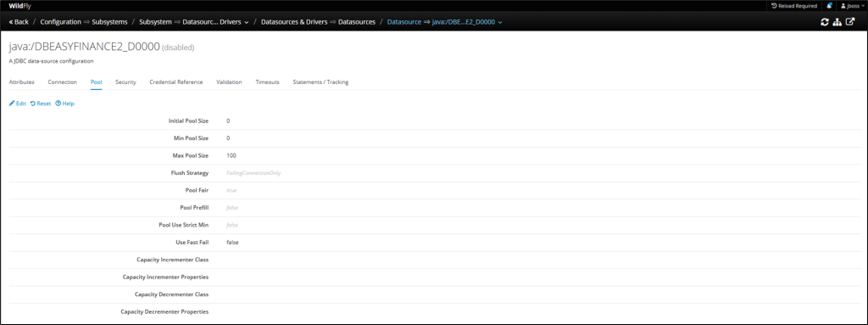
Task: Switch to the Security tab
Action: (x=125, y=82)
